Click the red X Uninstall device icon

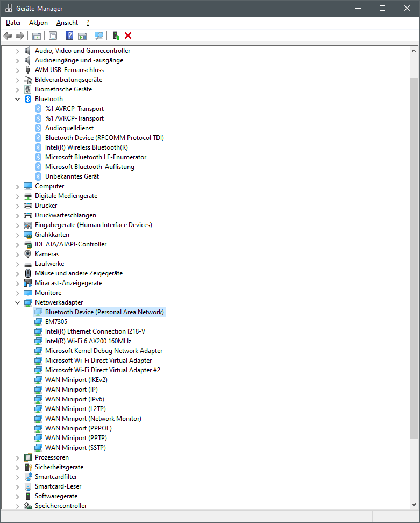pyautogui.click(x=128, y=36)
